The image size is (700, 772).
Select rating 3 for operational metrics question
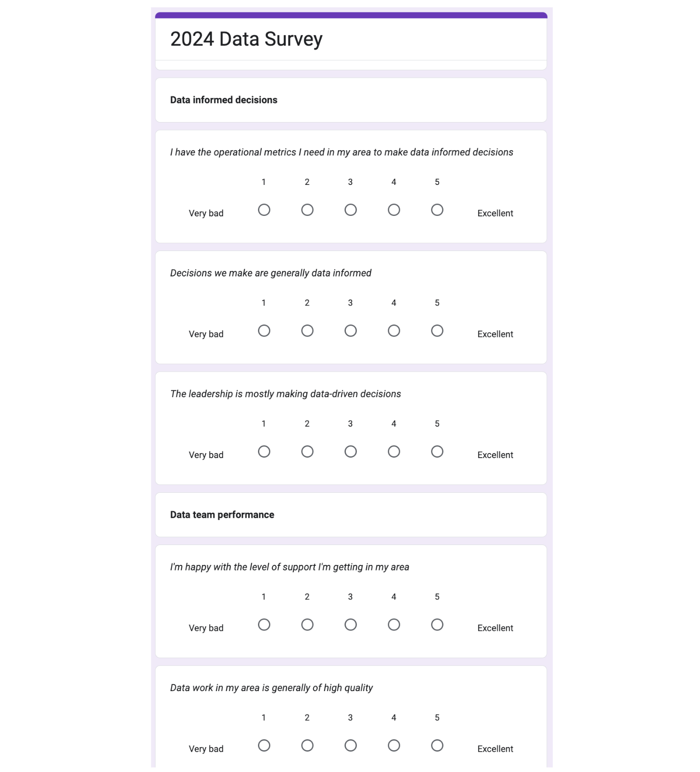coord(350,210)
